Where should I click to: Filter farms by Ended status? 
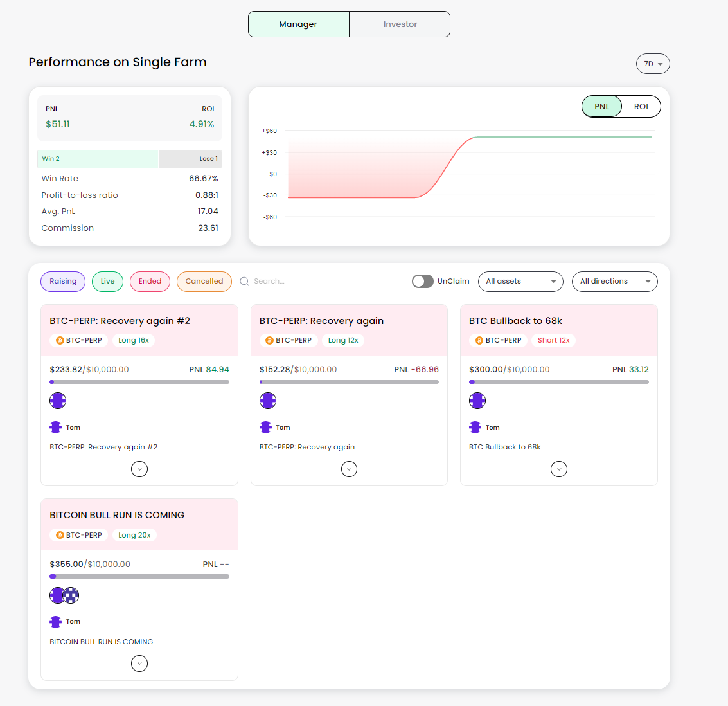coord(150,282)
